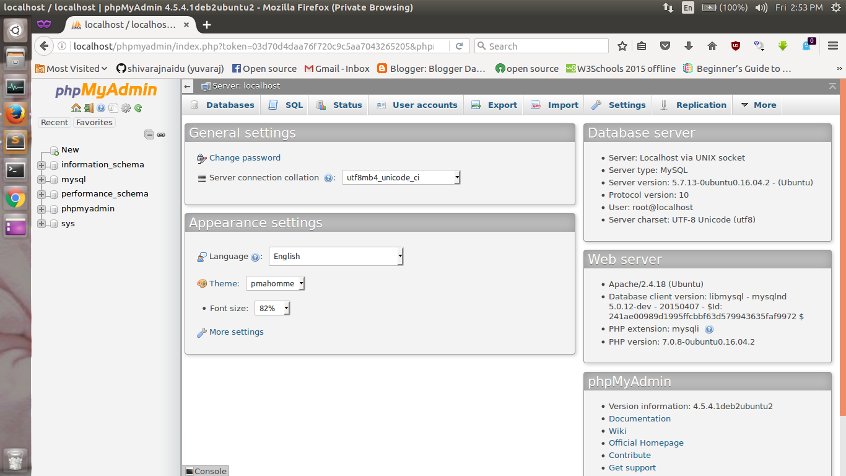Click the reload page button in address bar

[x=459, y=46]
